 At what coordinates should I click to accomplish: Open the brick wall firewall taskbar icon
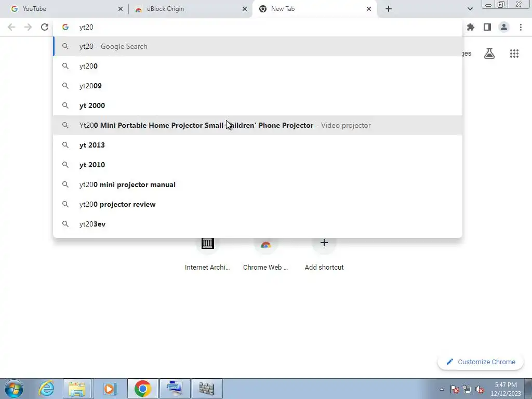(x=207, y=389)
